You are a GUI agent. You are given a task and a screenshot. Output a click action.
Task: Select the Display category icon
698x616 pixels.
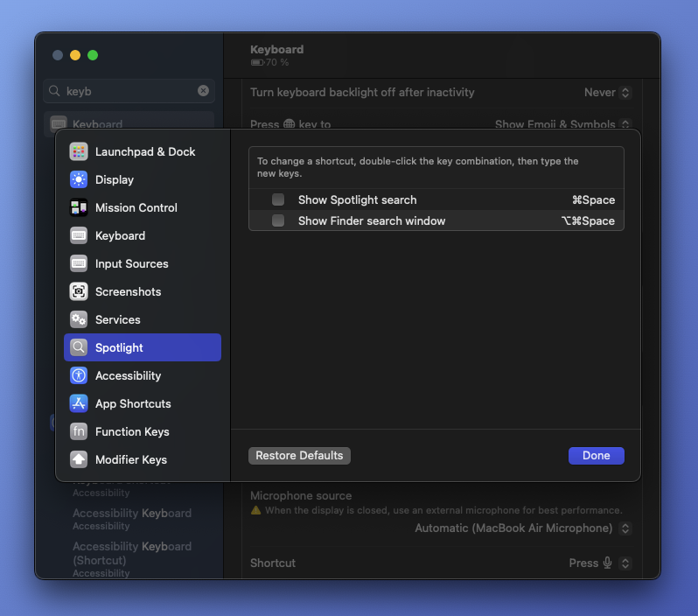coord(79,179)
